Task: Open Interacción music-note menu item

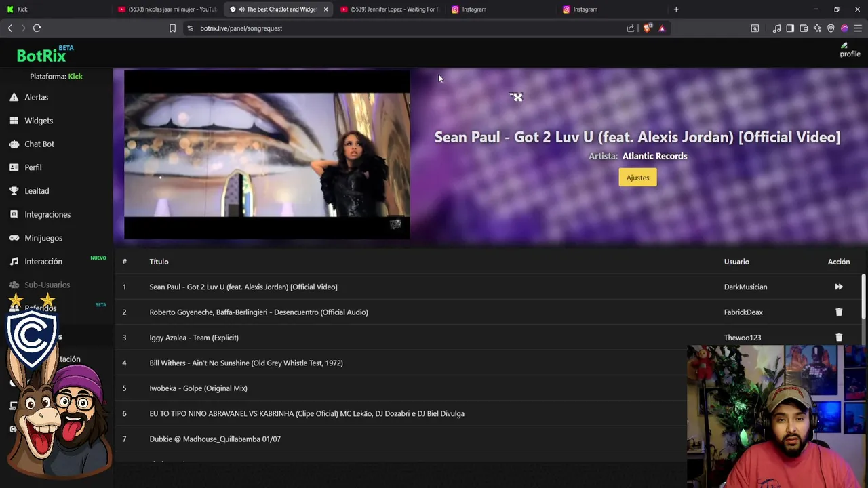Action: pyautogui.click(x=43, y=262)
